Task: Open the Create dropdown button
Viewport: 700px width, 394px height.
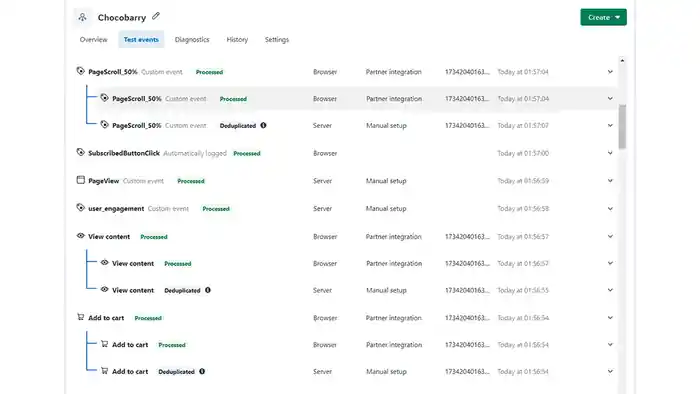Action: coord(603,17)
